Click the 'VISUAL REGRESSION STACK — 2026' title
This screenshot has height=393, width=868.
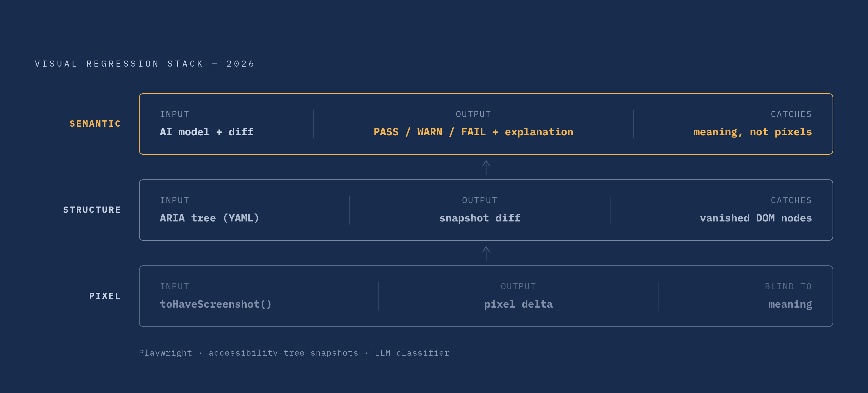coord(145,64)
